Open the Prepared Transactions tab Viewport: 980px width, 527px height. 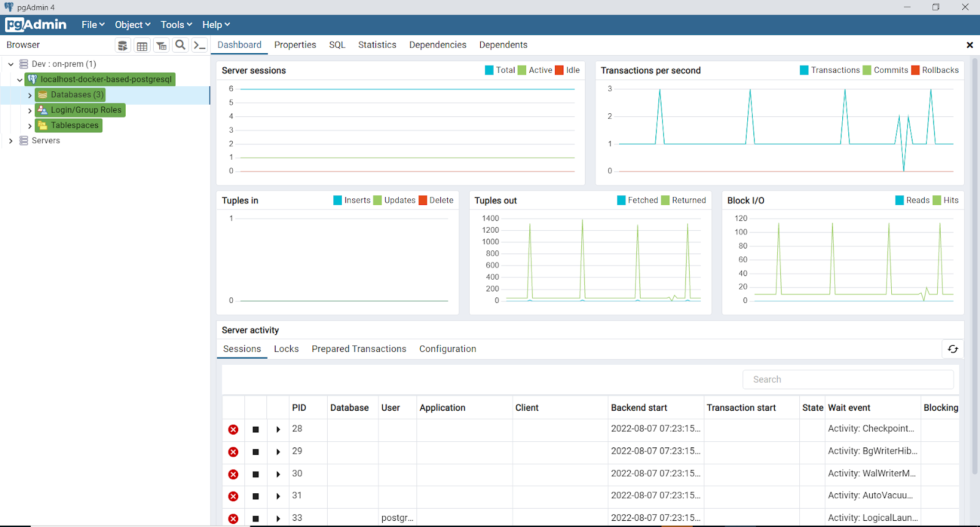tap(359, 349)
